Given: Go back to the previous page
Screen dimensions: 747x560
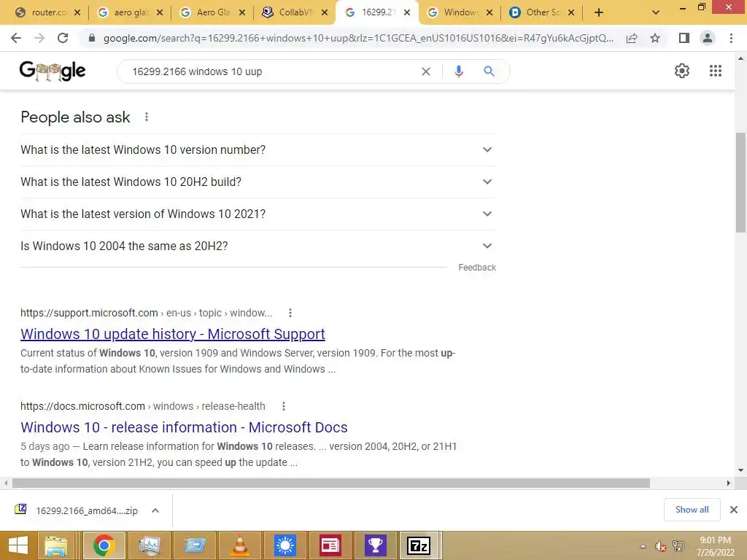Looking at the screenshot, I should (x=16, y=38).
